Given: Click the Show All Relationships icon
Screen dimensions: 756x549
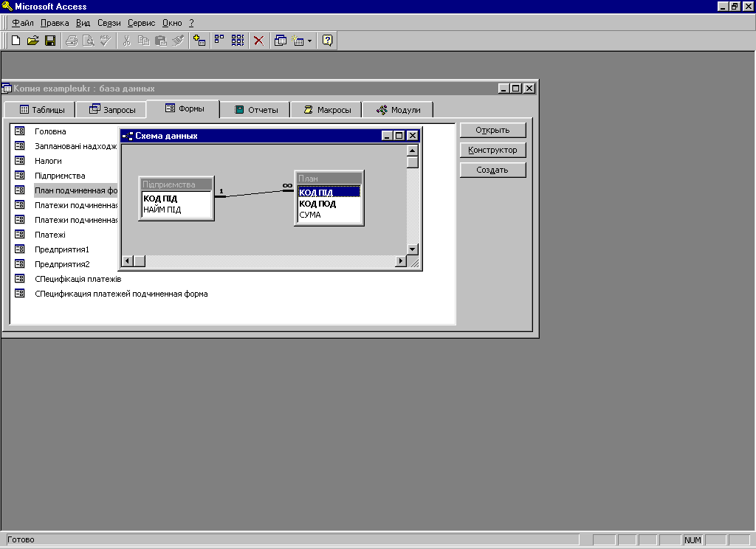Looking at the screenshot, I should point(238,41).
